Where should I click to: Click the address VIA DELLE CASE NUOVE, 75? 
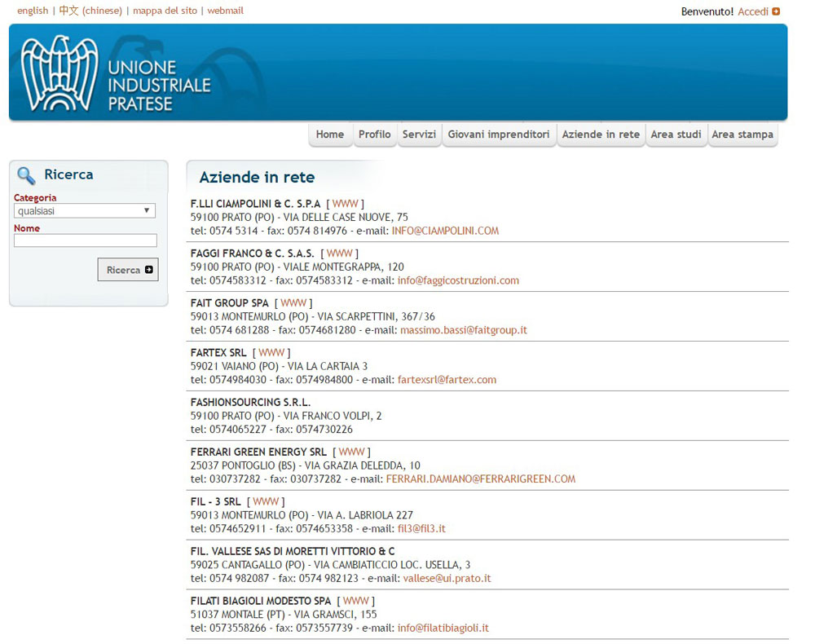coord(346,218)
